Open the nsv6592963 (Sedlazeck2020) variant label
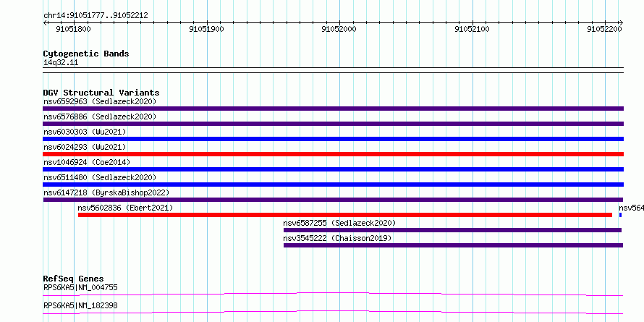The image size is (644, 322). (100, 101)
